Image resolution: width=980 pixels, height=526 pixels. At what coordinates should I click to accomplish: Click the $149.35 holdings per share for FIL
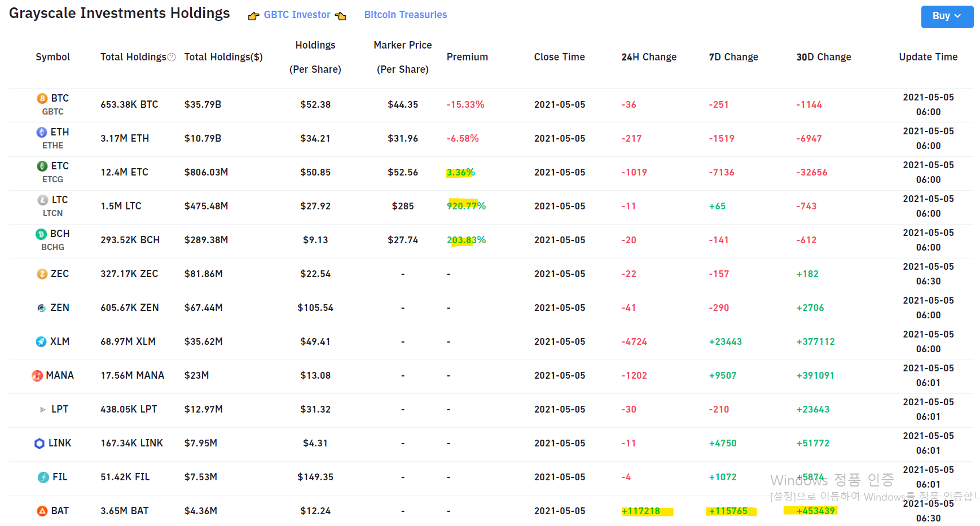[315, 477]
